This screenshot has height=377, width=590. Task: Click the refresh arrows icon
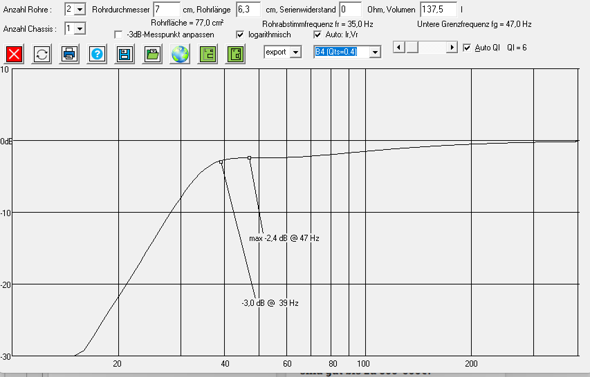[x=42, y=54]
